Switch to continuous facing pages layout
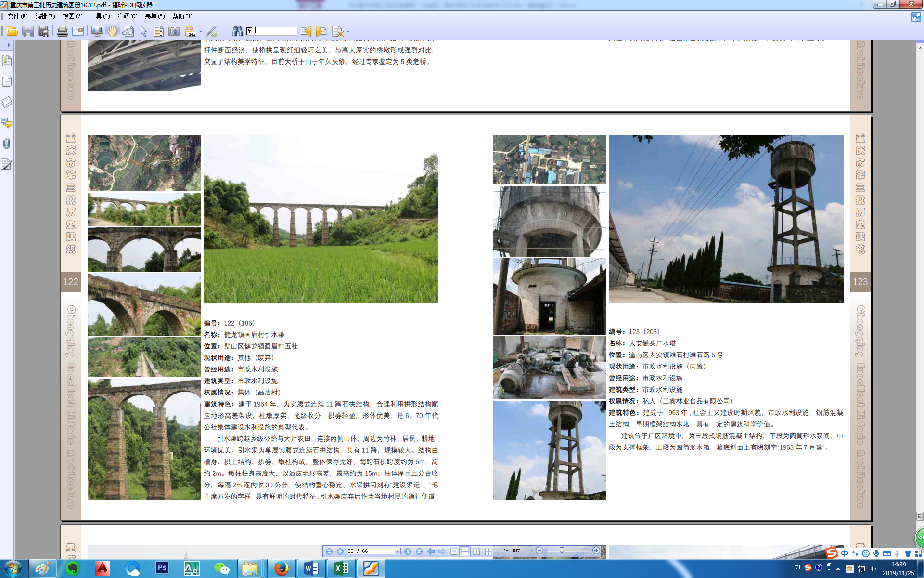924x578 pixels. click(488, 551)
